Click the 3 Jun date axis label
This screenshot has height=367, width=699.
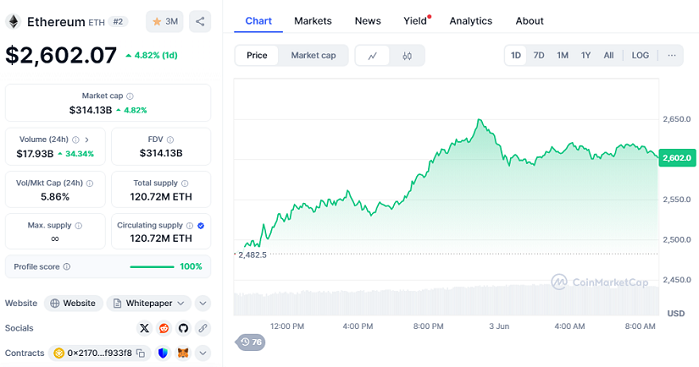coord(499,326)
